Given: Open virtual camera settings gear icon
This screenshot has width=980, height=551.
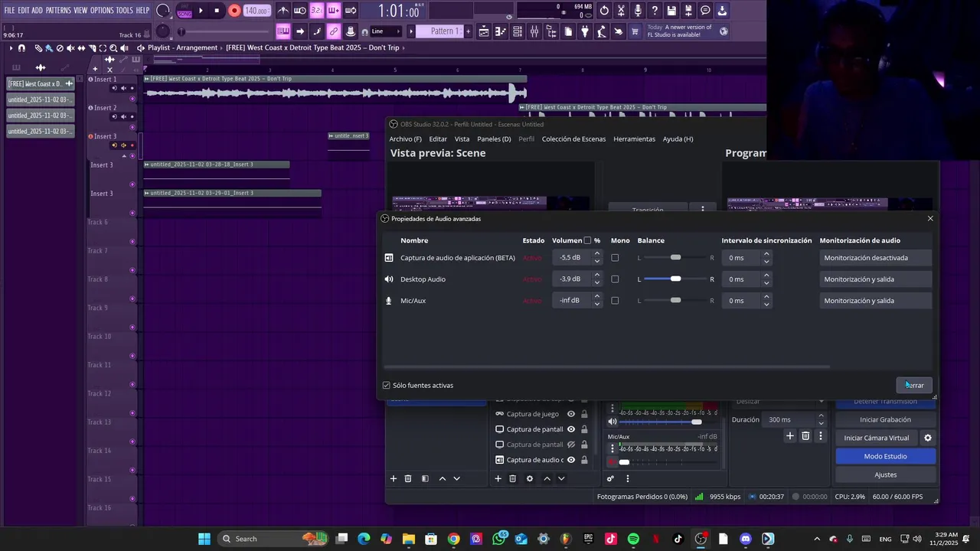Looking at the screenshot, I should 928,438.
